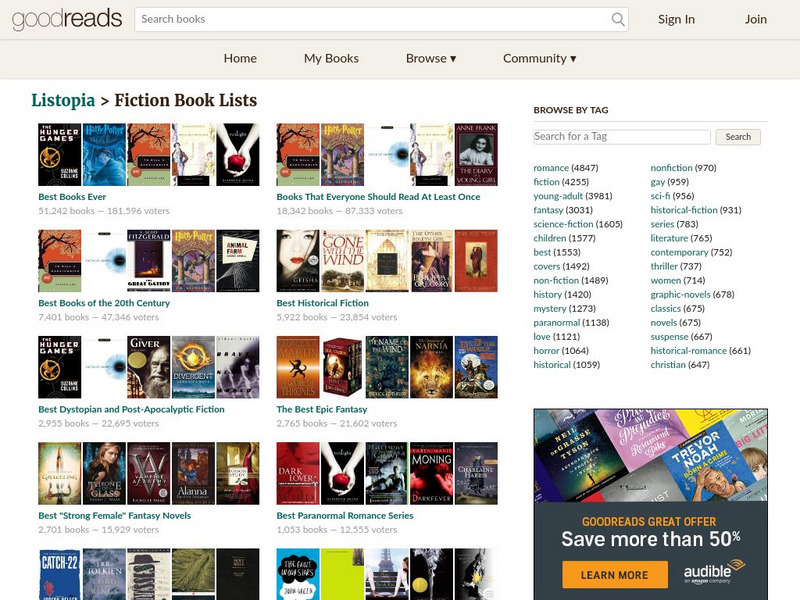Click the Anne Frank diary cover

pos(476,155)
